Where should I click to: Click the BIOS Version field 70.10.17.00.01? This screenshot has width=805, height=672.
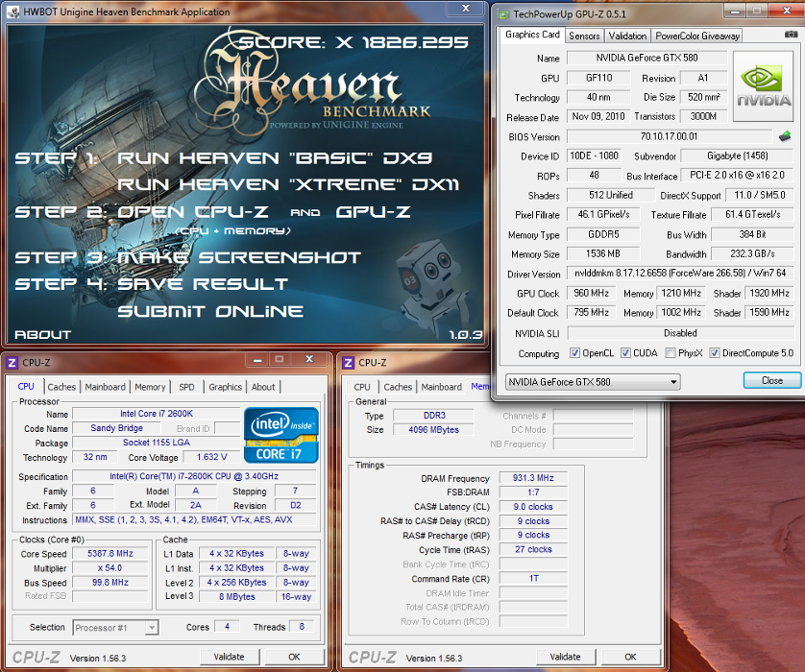[x=670, y=136]
